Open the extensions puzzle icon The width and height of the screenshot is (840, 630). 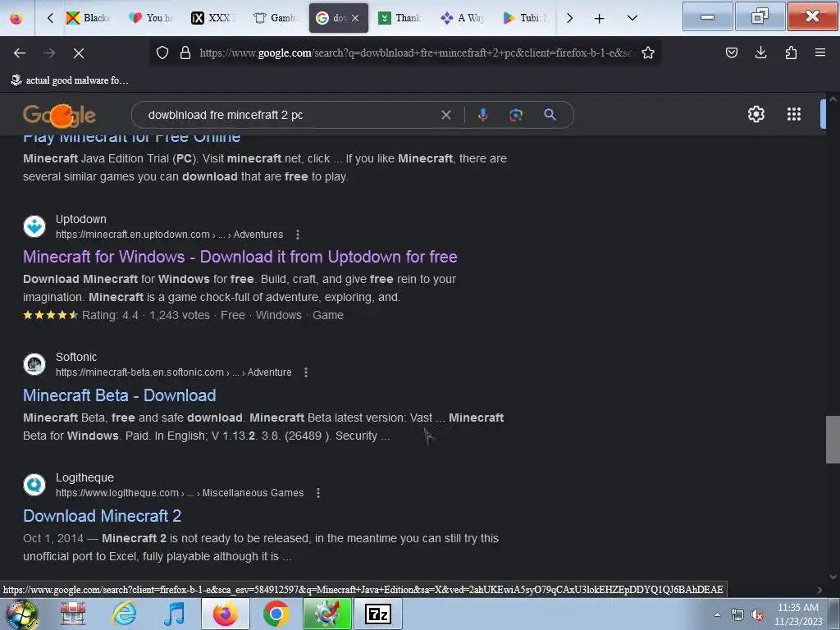[791, 52]
